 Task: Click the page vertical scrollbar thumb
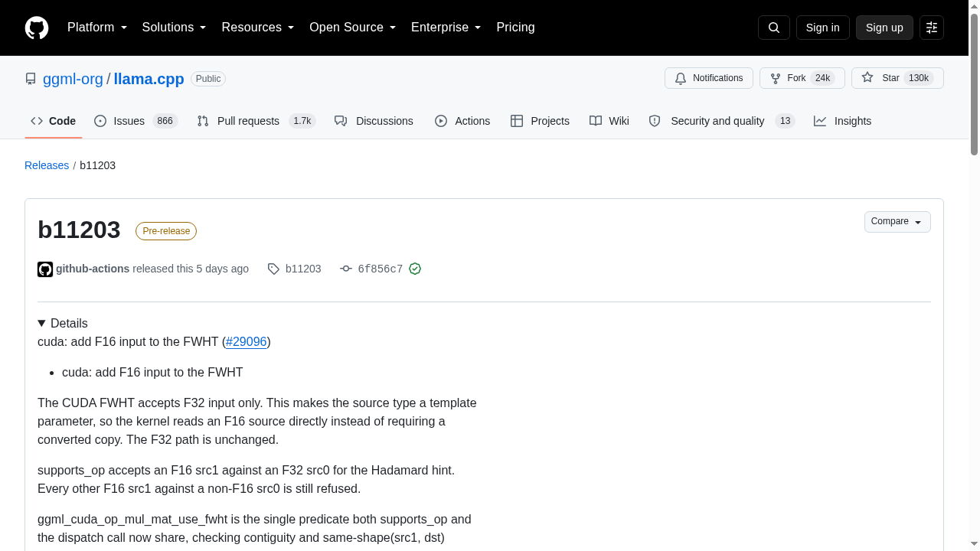tap(974, 84)
